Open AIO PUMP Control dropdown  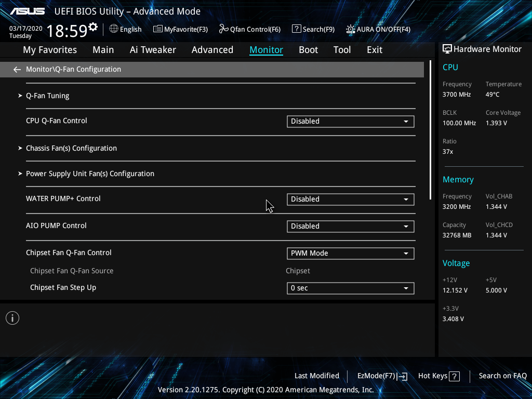[351, 227]
